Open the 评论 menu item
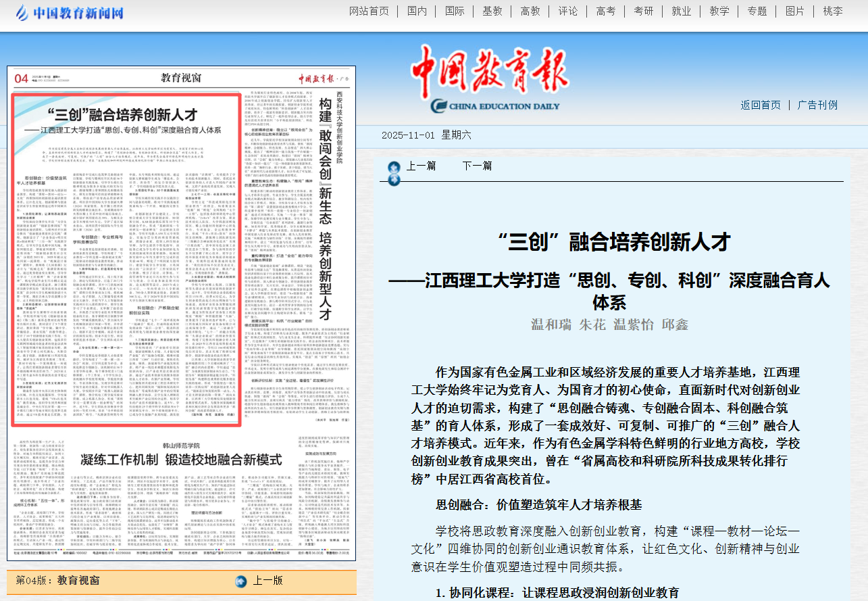The width and height of the screenshot is (868, 601). pos(568,11)
